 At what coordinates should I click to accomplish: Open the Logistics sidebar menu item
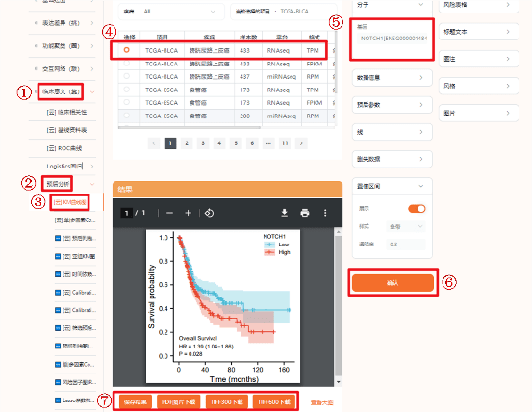(64, 167)
